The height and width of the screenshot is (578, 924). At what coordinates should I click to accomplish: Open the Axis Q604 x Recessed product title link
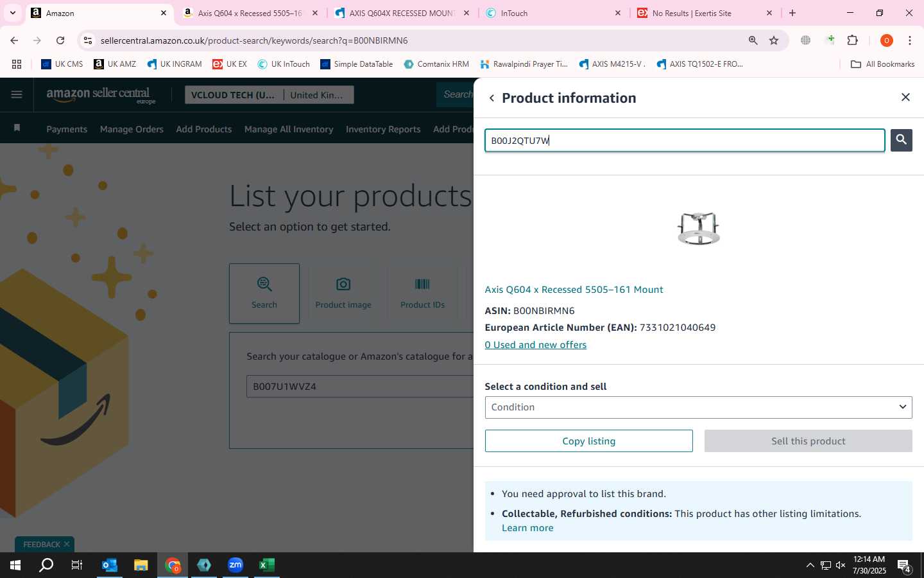pyautogui.click(x=574, y=290)
